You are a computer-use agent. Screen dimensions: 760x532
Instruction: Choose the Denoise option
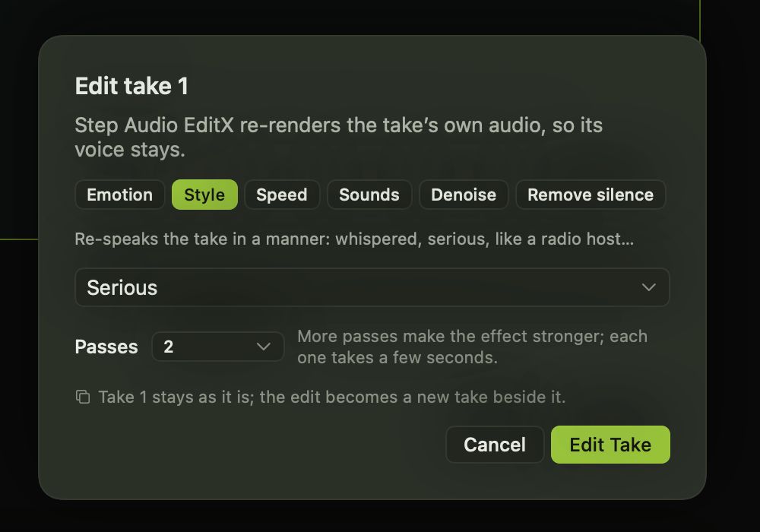click(464, 195)
